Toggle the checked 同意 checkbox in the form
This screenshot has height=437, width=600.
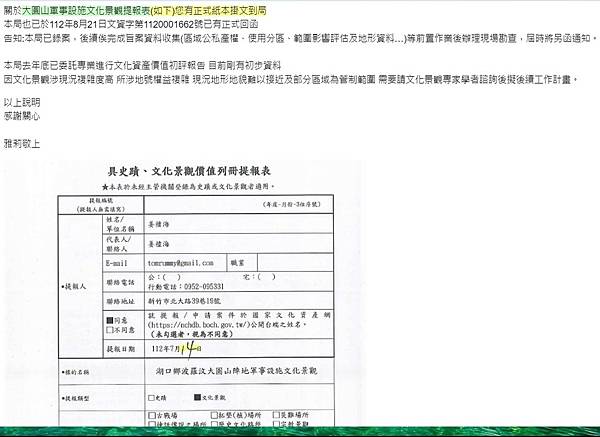[x=109, y=320]
